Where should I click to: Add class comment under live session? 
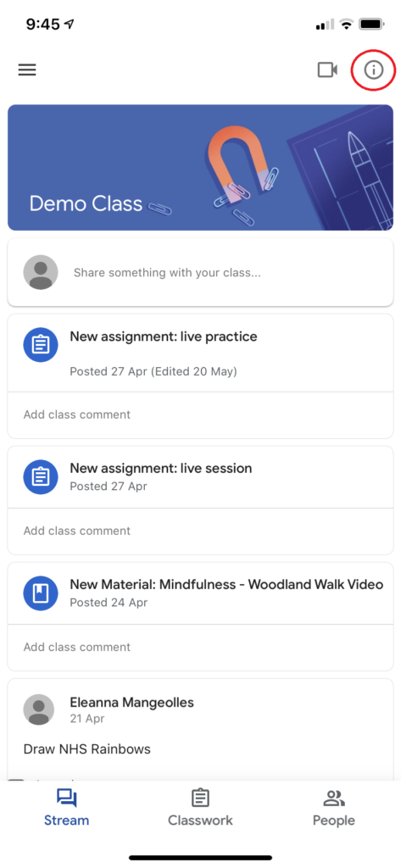tap(200, 531)
